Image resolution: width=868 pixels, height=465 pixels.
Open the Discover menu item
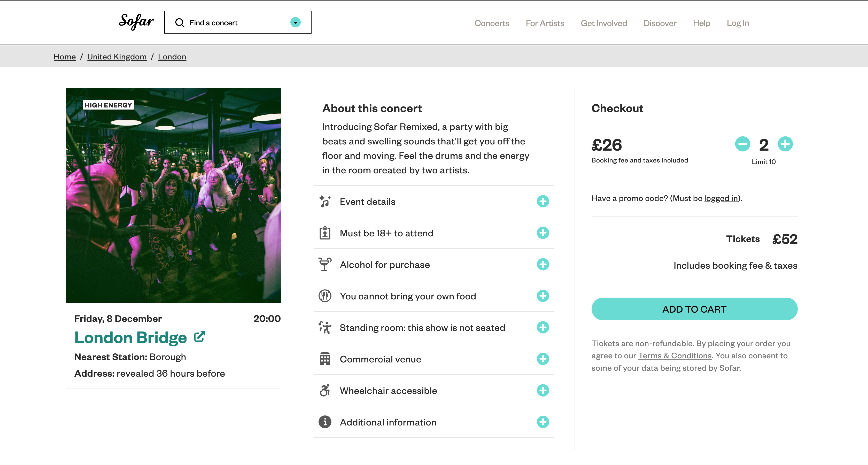click(660, 23)
